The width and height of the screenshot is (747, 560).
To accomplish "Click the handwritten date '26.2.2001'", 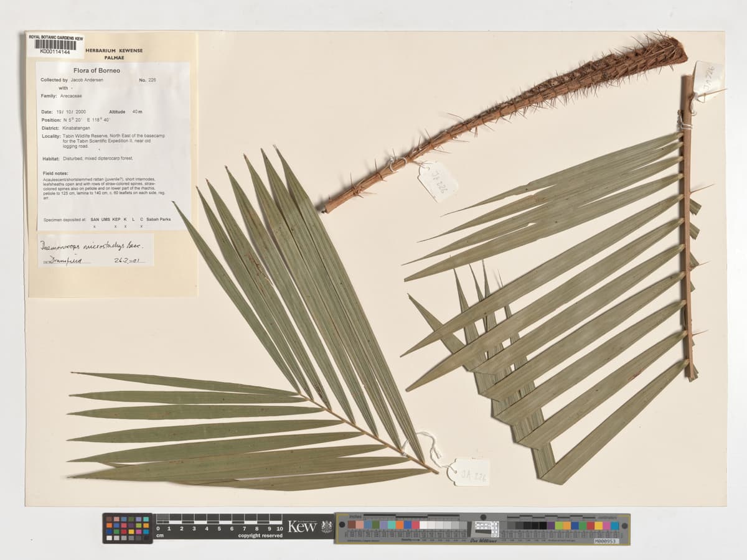I will (x=128, y=261).
